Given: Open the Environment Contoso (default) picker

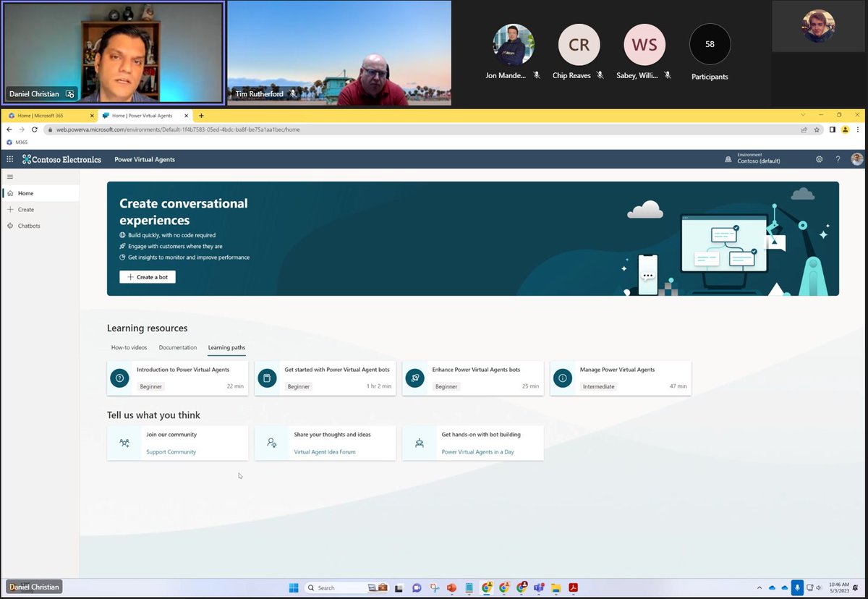Looking at the screenshot, I should pos(754,158).
